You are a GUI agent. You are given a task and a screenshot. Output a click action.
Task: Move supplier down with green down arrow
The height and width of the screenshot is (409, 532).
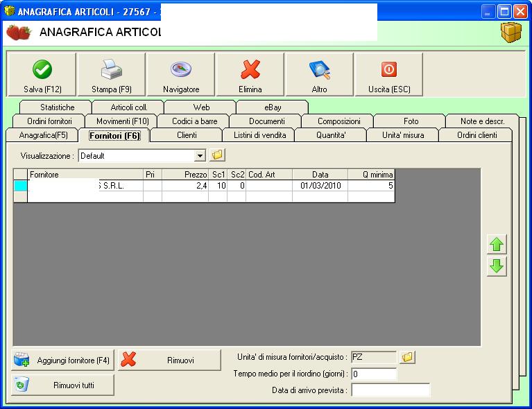(x=497, y=266)
